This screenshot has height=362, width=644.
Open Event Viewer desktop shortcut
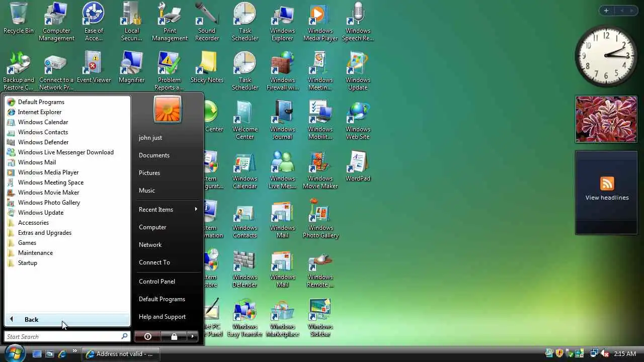[94, 67]
